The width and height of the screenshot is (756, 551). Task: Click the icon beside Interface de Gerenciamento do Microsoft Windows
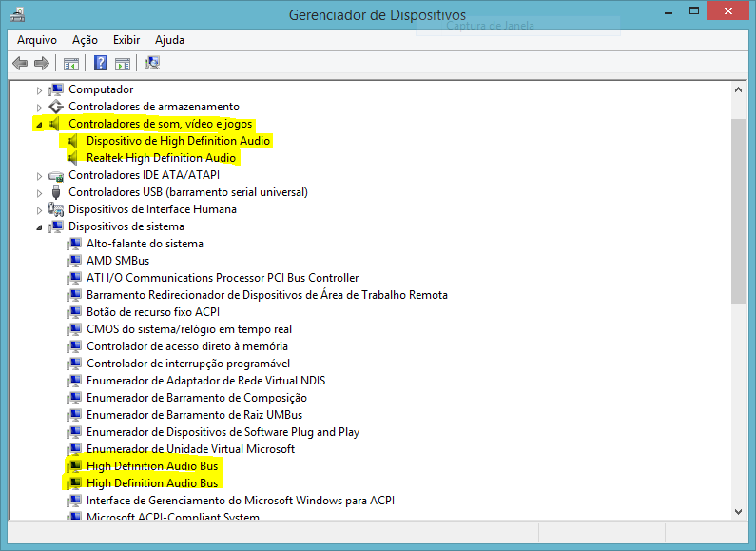pyautogui.click(x=74, y=501)
